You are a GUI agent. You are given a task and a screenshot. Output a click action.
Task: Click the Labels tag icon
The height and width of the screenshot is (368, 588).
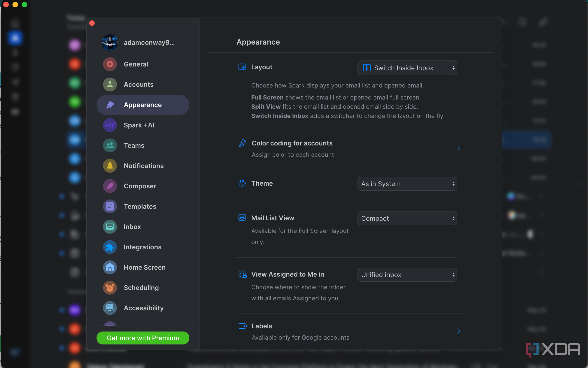pos(243,326)
